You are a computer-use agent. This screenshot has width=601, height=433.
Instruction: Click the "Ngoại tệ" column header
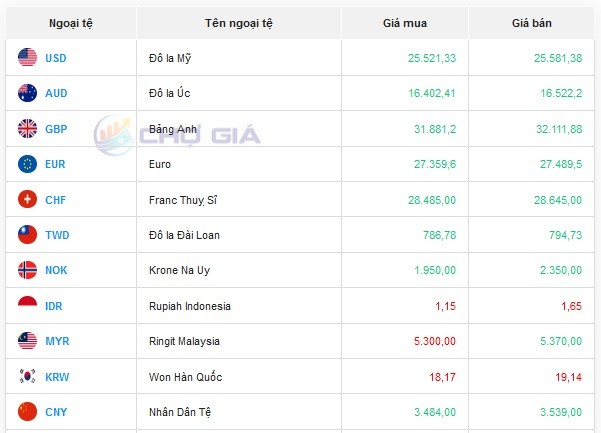click(x=70, y=22)
